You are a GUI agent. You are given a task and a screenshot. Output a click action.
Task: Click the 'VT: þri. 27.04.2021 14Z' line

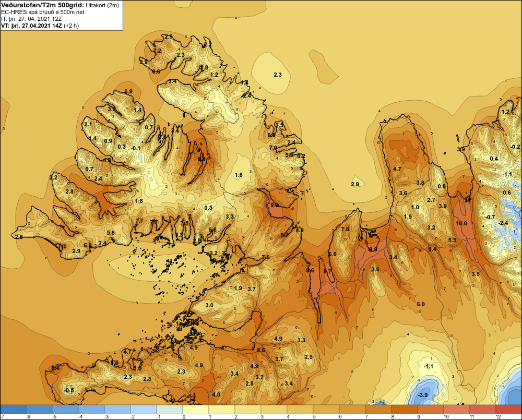click(x=31, y=26)
